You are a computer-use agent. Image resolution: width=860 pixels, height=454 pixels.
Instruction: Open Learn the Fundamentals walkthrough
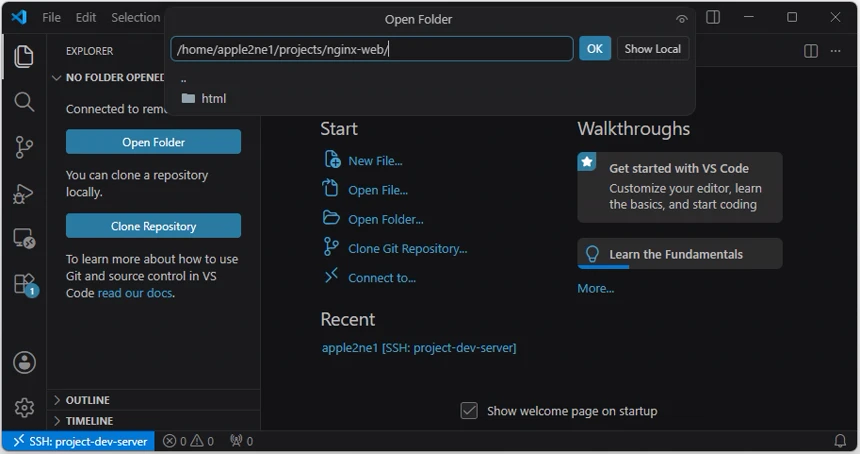[x=680, y=253]
